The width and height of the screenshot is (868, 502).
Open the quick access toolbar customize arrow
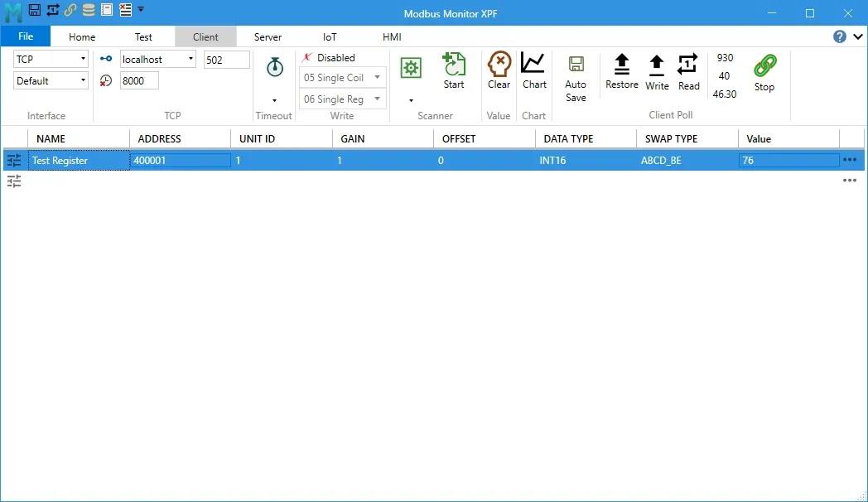pos(141,9)
